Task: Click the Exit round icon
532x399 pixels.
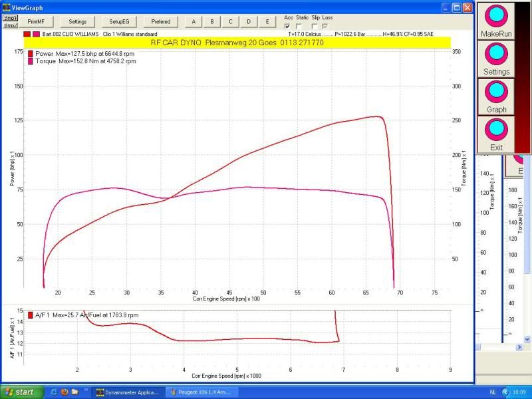Action: coord(496,130)
